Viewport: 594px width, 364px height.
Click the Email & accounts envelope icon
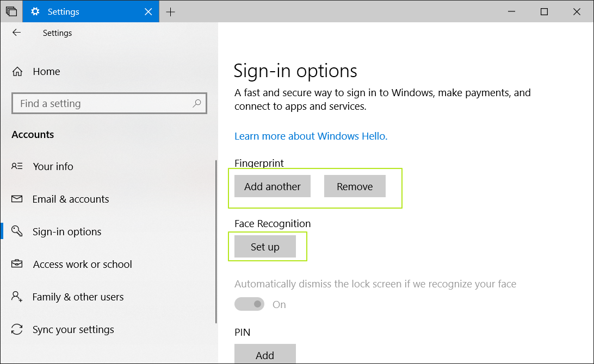[17, 199]
